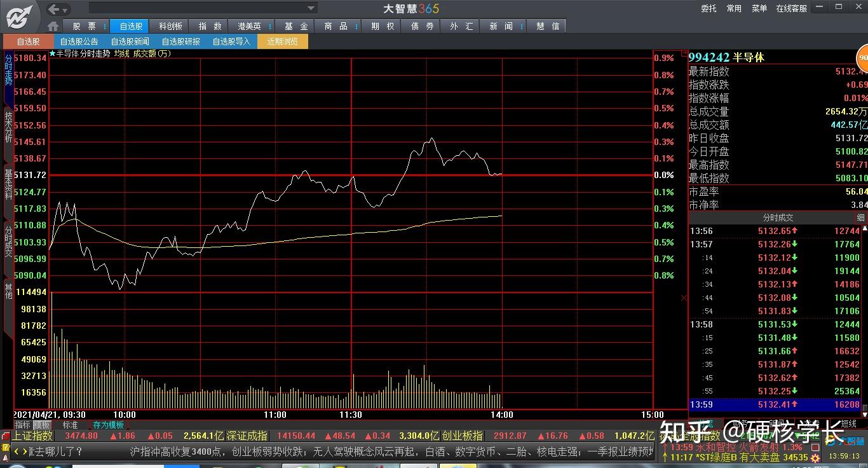The image size is (868, 468).
Task: Click the 常用 shortcuts icon top right
Action: (x=734, y=9)
